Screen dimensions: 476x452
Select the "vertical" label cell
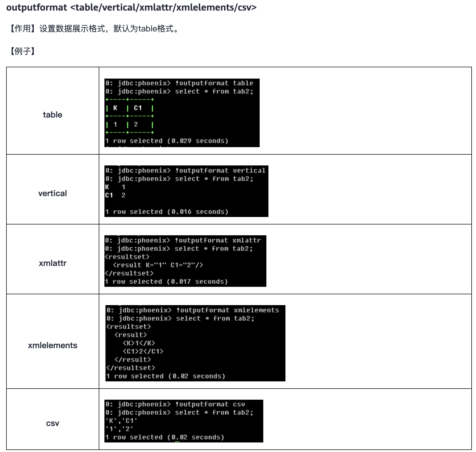pos(53,193)
